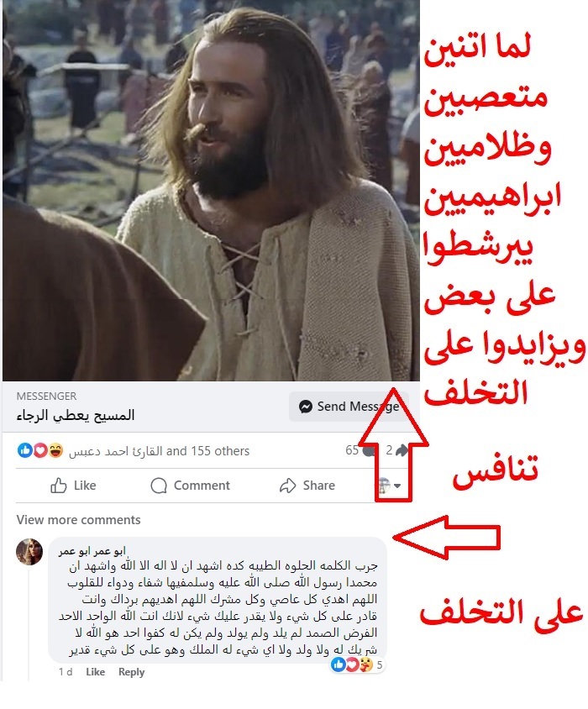Click the Comment speech bubble icon

coord(158,486)
